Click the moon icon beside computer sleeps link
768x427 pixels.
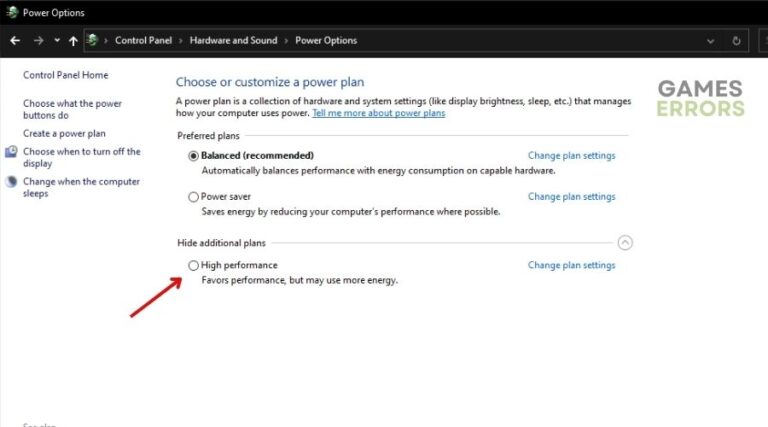point(11,182)
